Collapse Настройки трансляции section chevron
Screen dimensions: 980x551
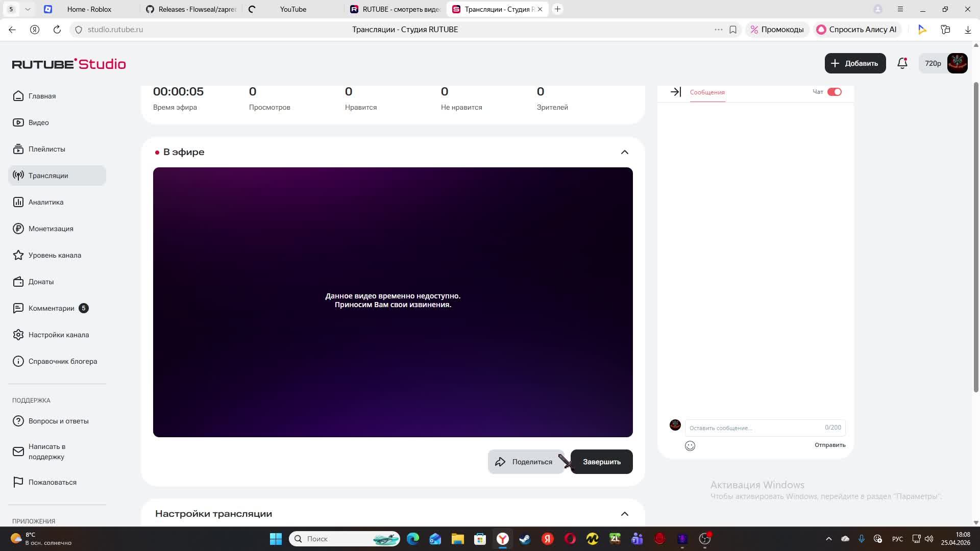[624, 514]
